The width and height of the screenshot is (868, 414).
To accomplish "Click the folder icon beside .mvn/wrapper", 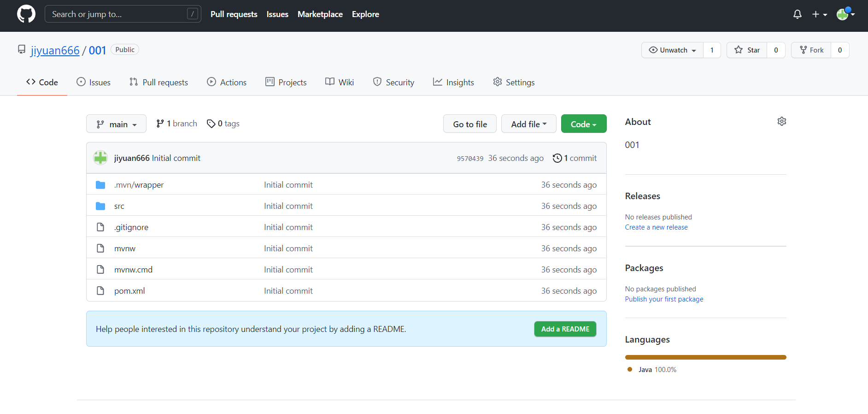I will point(100,185).
